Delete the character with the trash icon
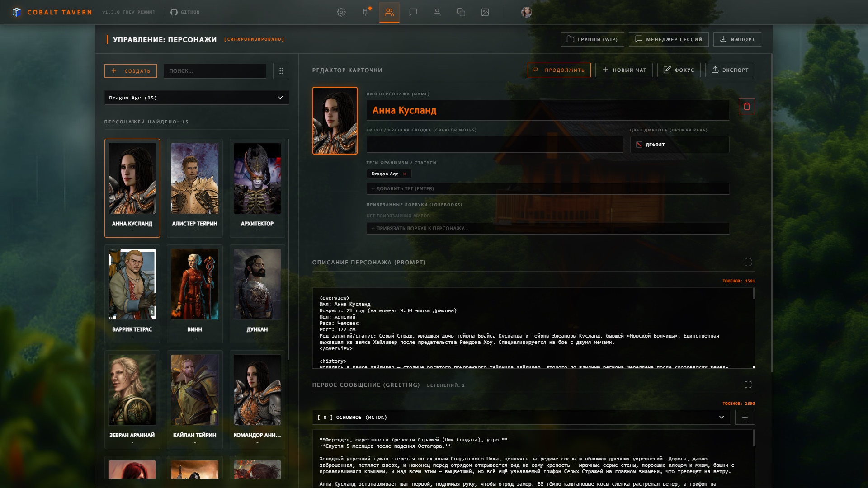This screenshot has height=488, width=868. [x=747, y=106]
